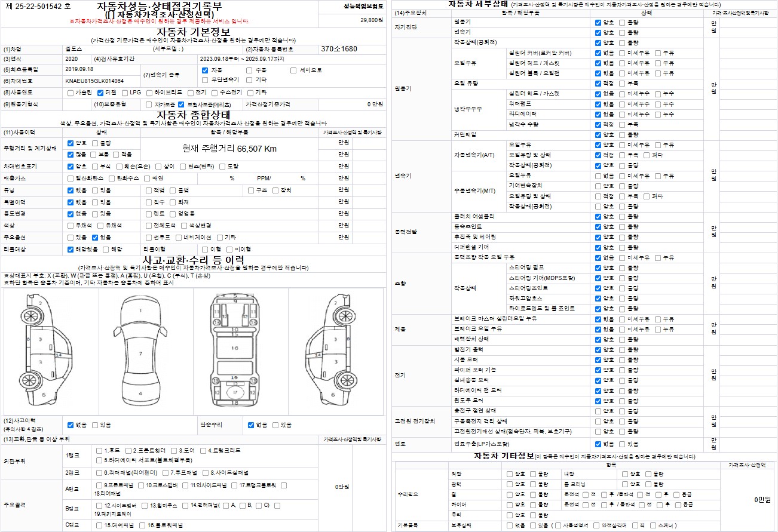778x532 pixels.
Task: Check 일산화탄소 emission box
Action: (x=71, y=178)
